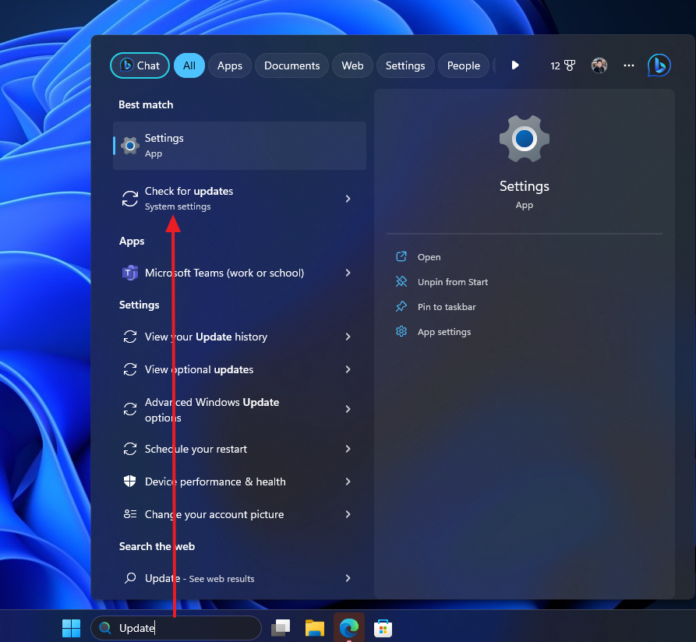696x642 pixels.
Task: Click sync icon beside Schedule your restart
Action: (130, 449)
